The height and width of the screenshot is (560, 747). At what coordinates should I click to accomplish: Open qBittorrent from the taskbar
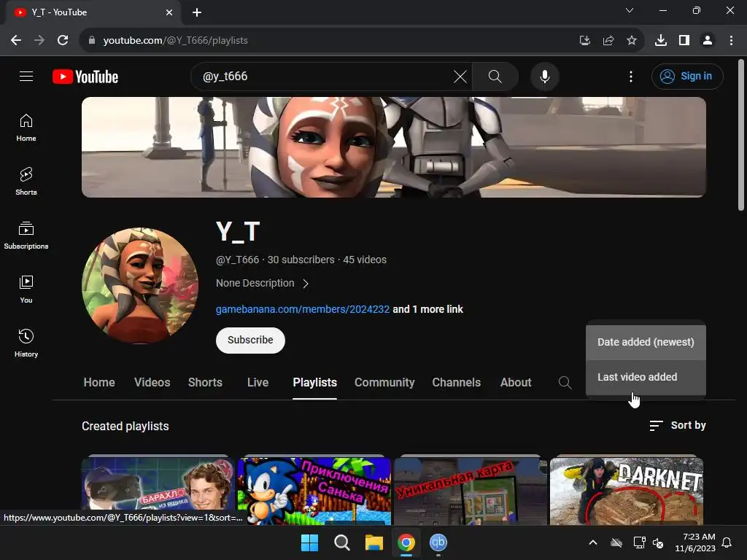438,542
